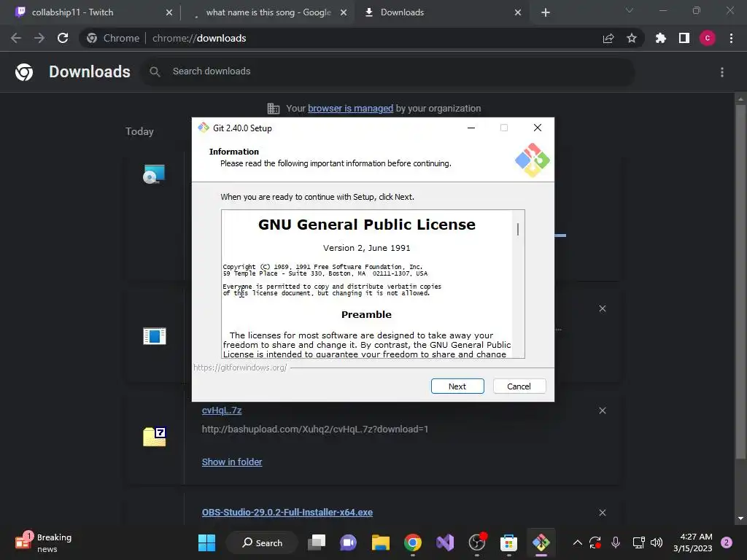Click Search downloads field

387,71
